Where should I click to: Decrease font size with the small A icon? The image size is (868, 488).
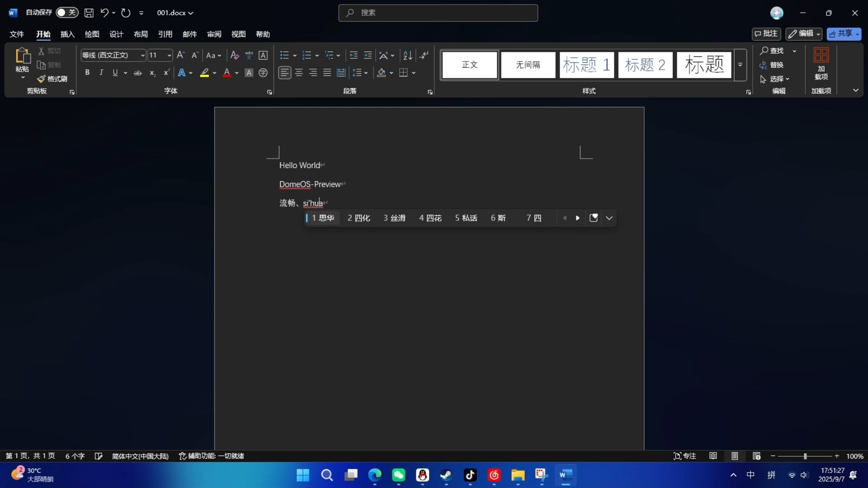[x=195, y=55]
